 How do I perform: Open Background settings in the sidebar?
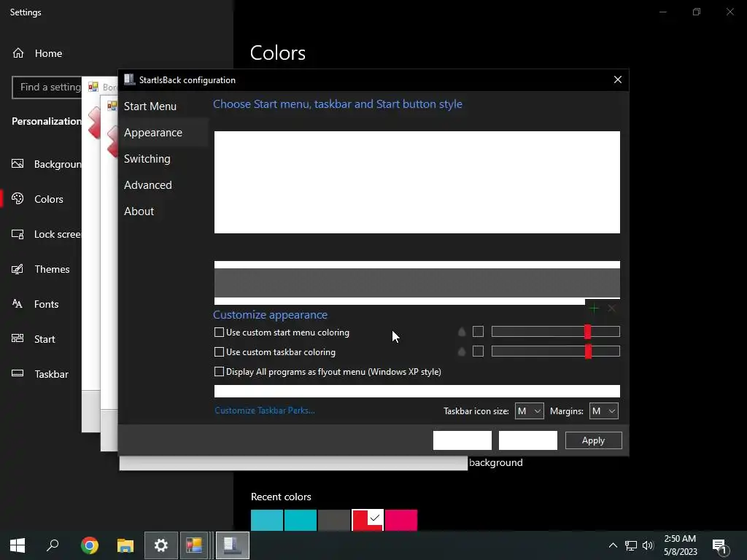pos(46,164)
